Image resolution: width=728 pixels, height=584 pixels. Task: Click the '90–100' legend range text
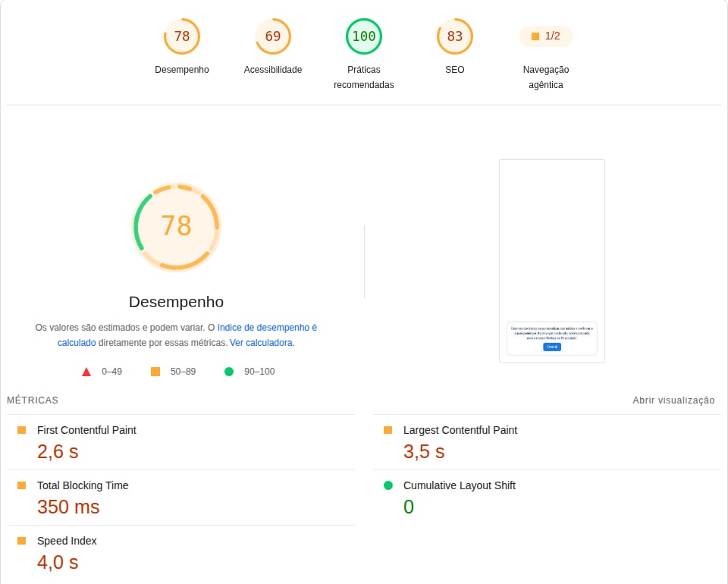[259, 372]
